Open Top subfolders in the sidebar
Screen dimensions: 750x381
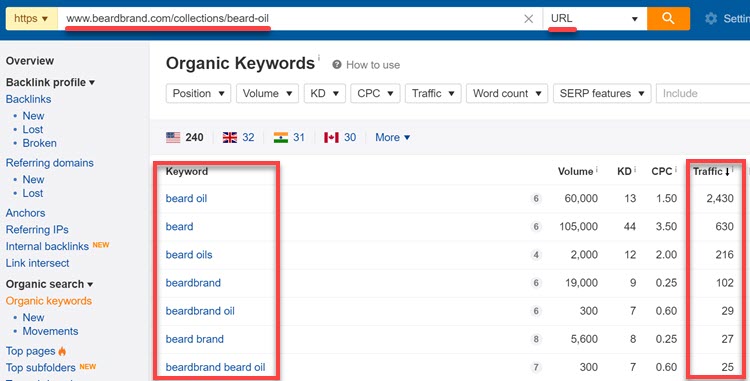click(41, 368)
